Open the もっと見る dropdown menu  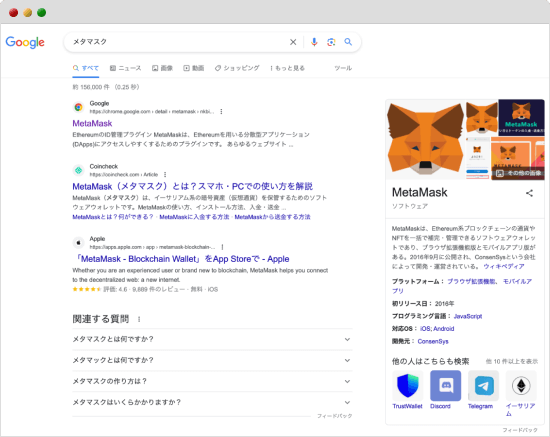[x=287, y=68]
